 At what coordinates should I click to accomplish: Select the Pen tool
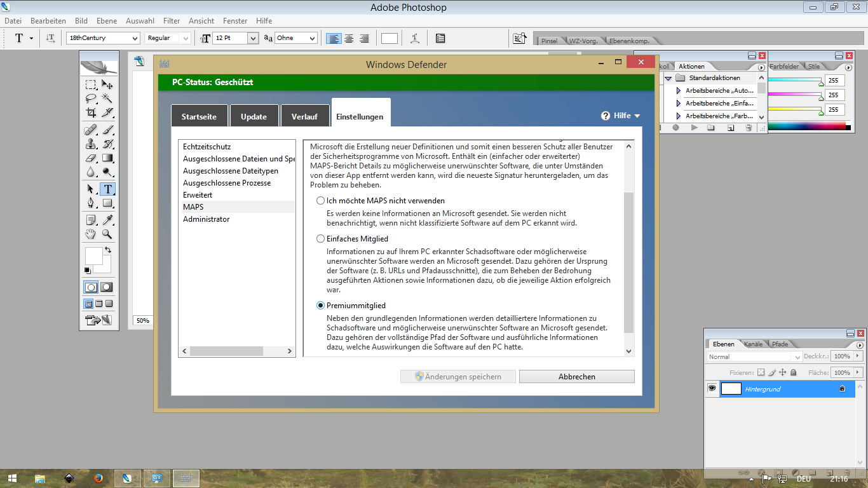click(x=92, y=203)
